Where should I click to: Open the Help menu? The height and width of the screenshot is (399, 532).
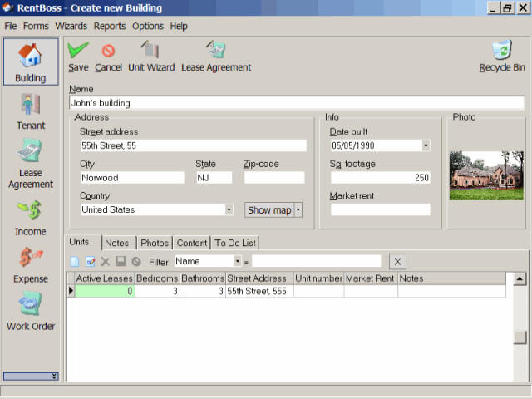point(179,26)
